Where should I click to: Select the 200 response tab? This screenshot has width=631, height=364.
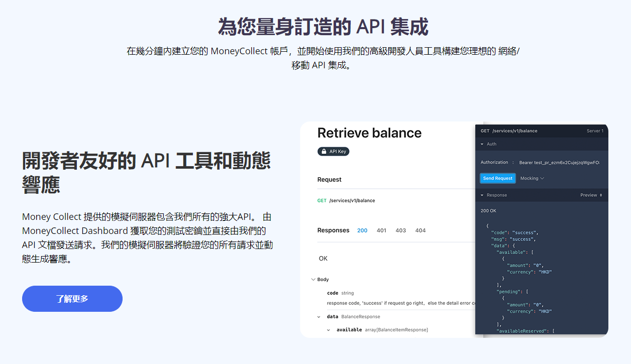click(x=362, y=230)
